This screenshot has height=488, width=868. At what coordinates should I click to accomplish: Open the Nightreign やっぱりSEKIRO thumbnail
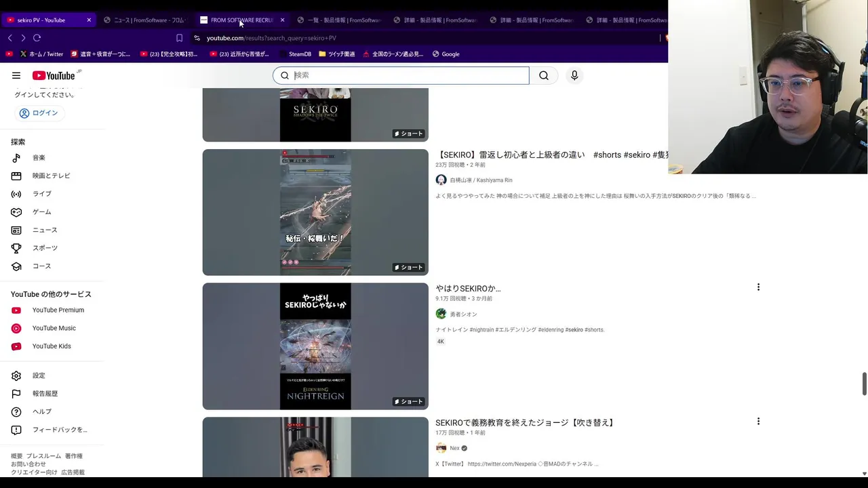(315, 346)
